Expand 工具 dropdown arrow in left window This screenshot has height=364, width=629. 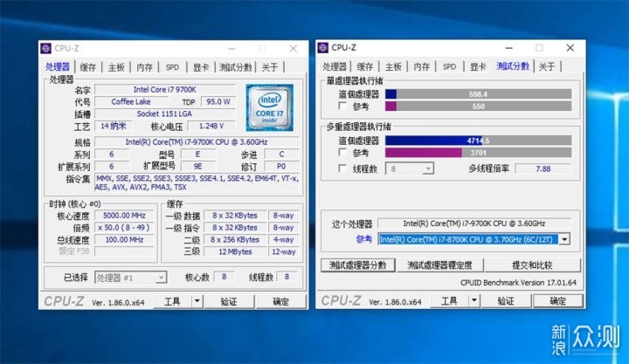pos(197,301)
